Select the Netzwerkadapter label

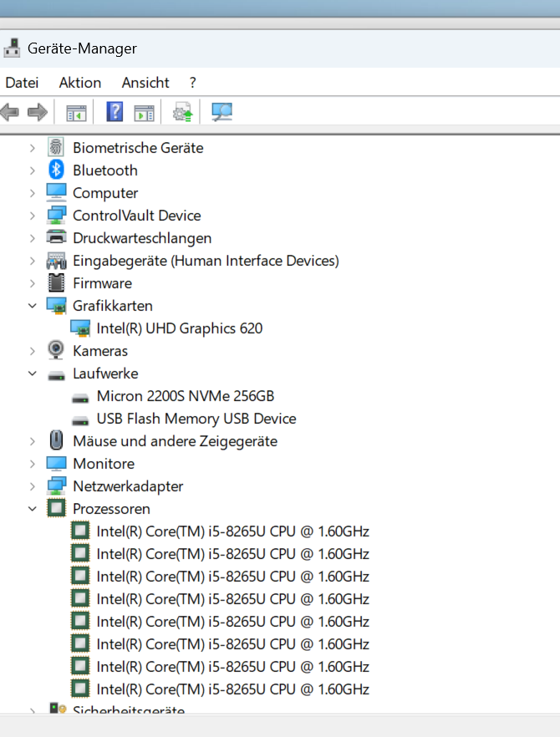click(128, 486)
